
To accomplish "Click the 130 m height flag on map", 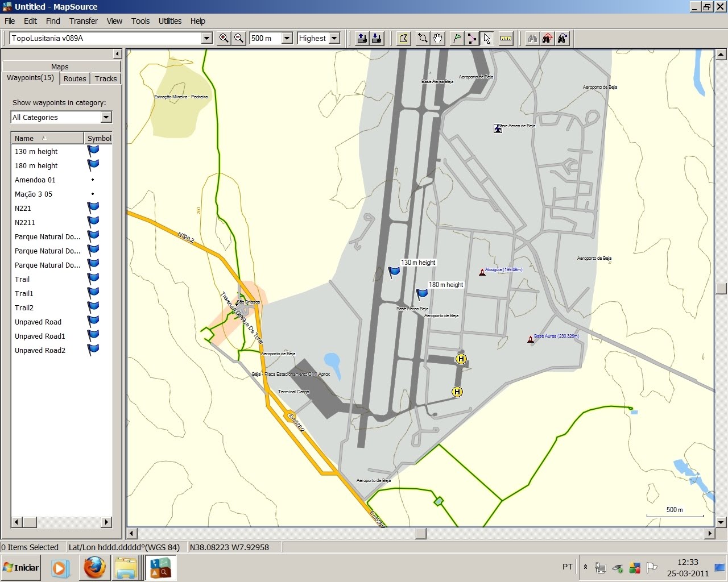I will click(x=394, y=272).
